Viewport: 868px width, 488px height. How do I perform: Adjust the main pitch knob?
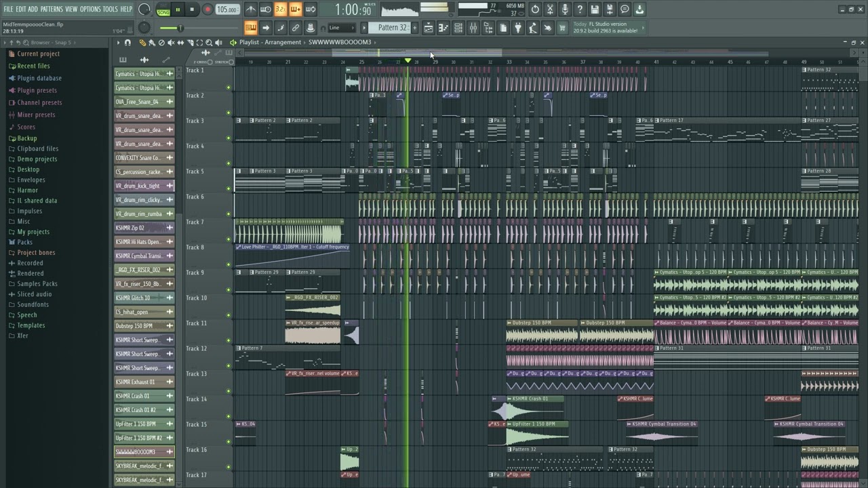[144, 28]
